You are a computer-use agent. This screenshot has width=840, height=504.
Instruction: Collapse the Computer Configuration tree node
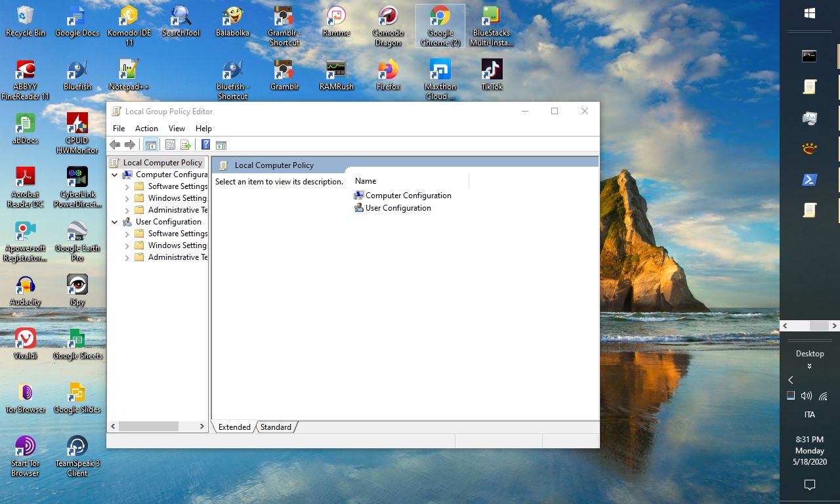pyautogui.click(x=115, y=175)
